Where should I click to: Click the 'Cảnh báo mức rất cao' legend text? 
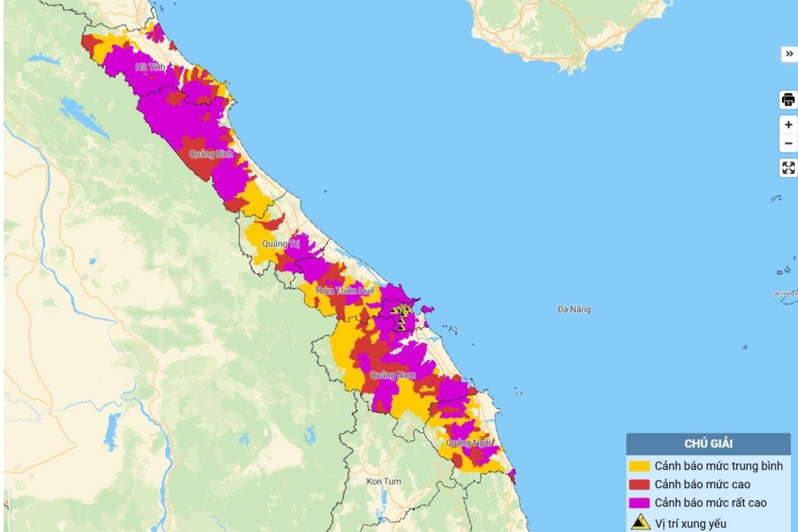coord(711,503)
